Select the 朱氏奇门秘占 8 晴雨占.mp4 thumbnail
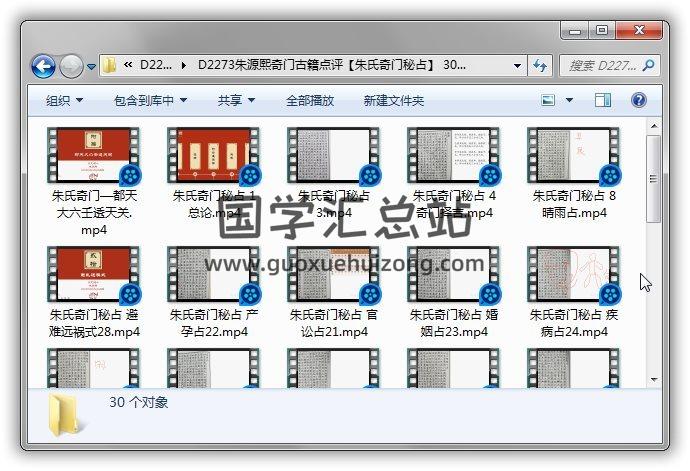The image size is (690, 471). coord(574,155)
